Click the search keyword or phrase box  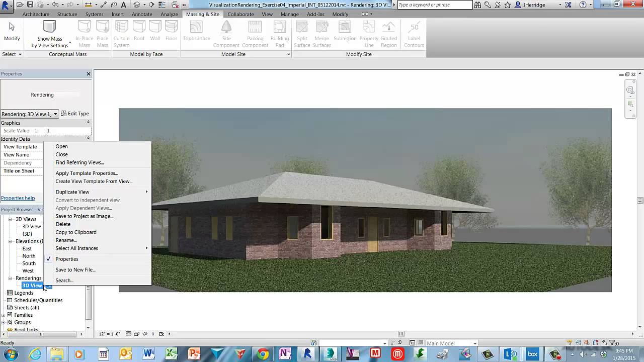435,5
